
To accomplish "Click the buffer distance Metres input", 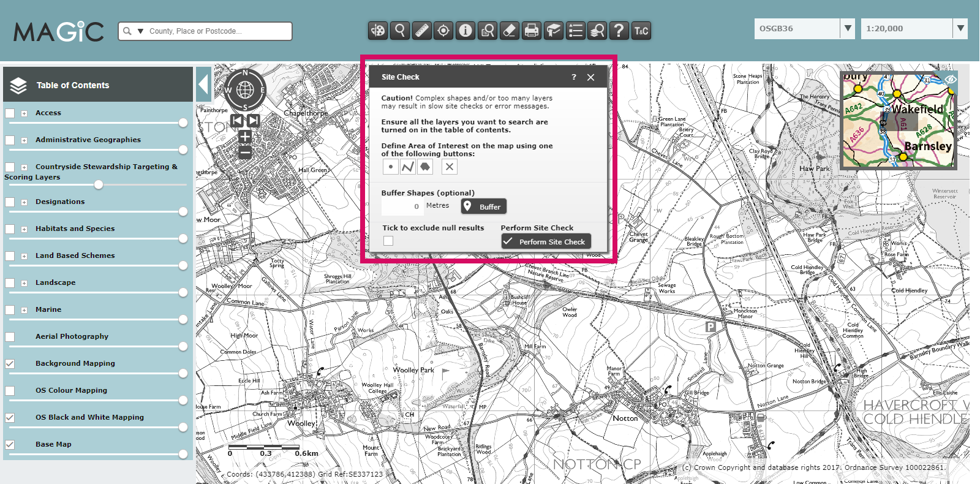I will pyautogui.click(x=402, y=206).
